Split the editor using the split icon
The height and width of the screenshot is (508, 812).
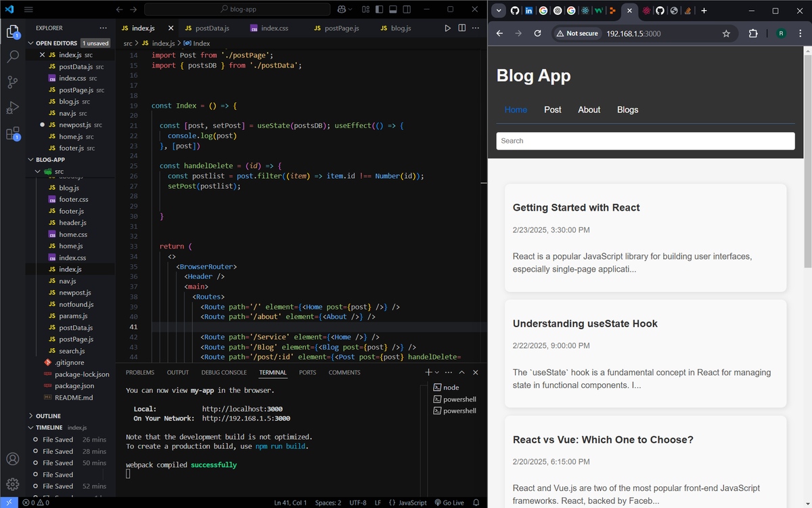pyautogui.click(x=461, y=28)
